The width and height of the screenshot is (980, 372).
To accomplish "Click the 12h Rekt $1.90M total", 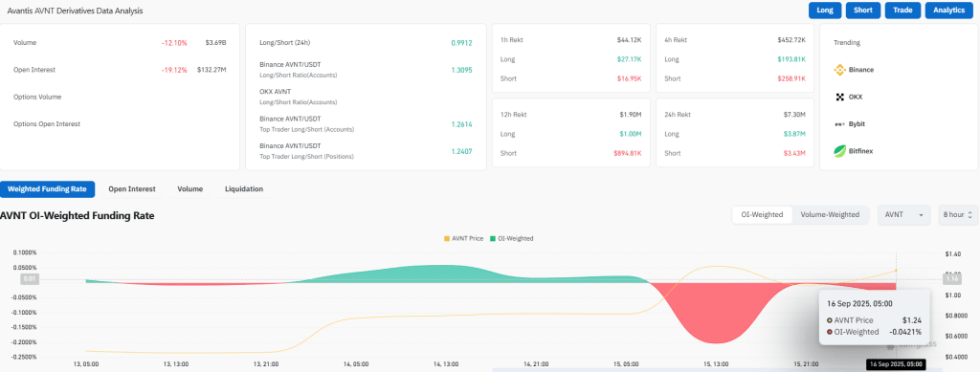I will tap(632, 115).
